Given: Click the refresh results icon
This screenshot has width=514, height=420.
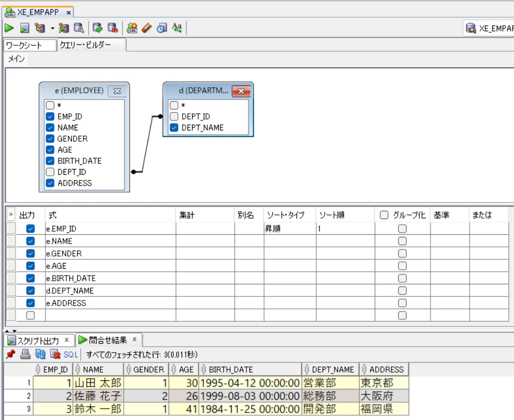Looking at the screenshot, I should pyautogui.click(x=40, y=354).
